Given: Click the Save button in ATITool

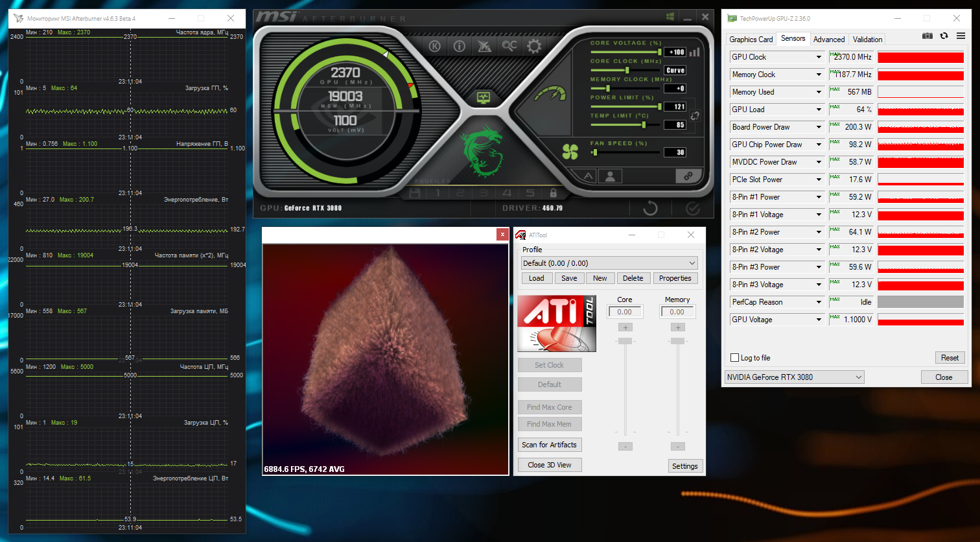Looking at the screenshot, I should pos(569,278).
